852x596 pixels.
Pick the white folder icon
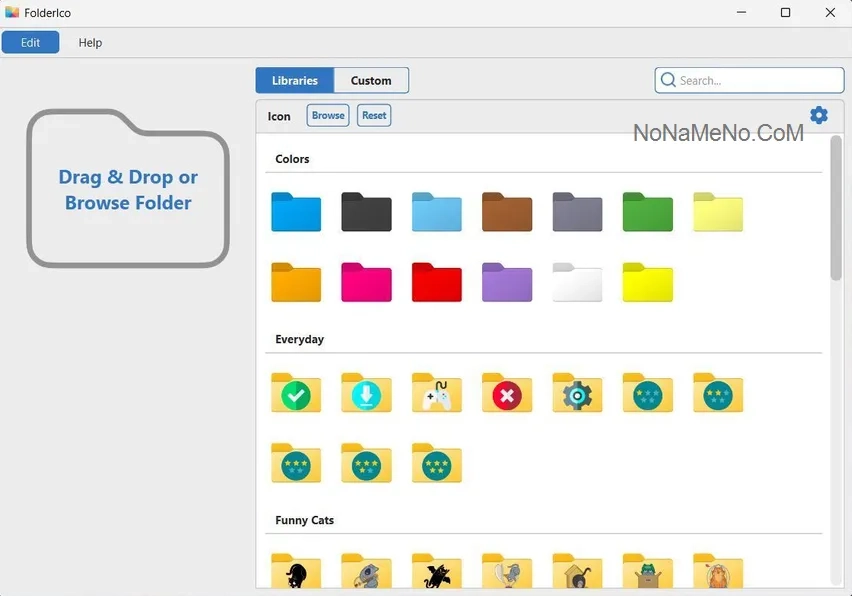(577, 283)
